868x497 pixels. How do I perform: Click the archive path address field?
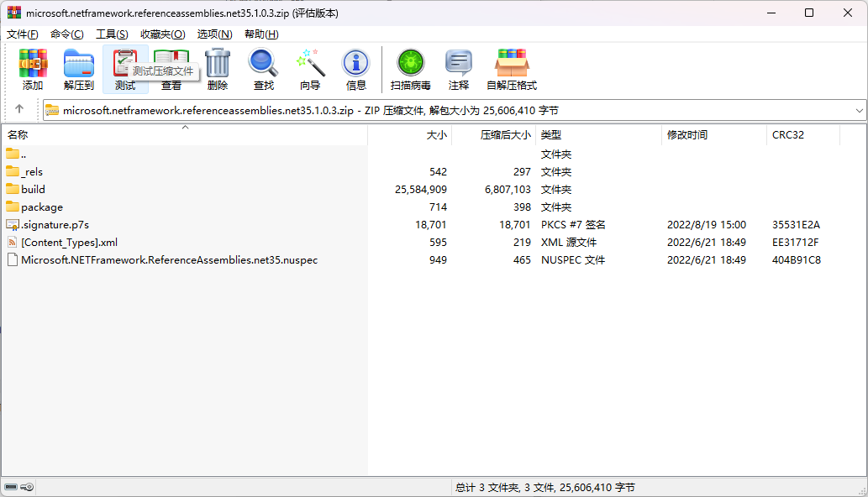454,111
